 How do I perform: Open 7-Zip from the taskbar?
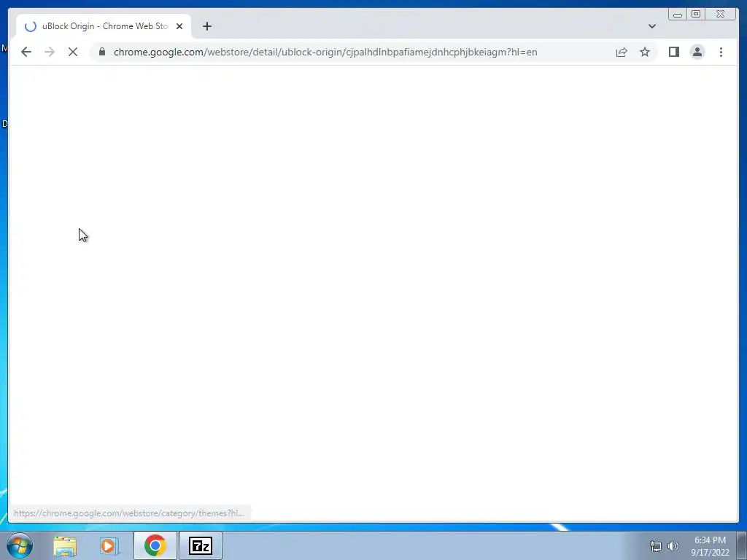pyautogui.click(x=201, y=545)
